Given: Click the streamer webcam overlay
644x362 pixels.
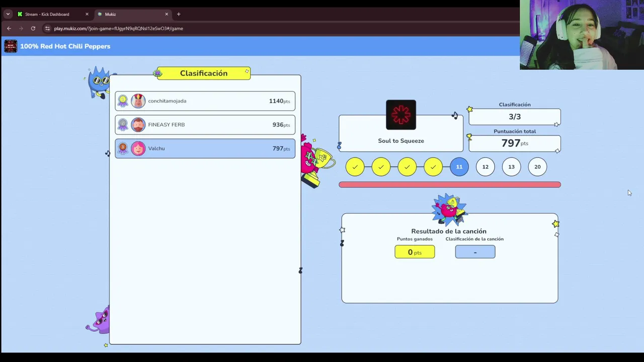Looking at the screenshot, I should [582, 35].
